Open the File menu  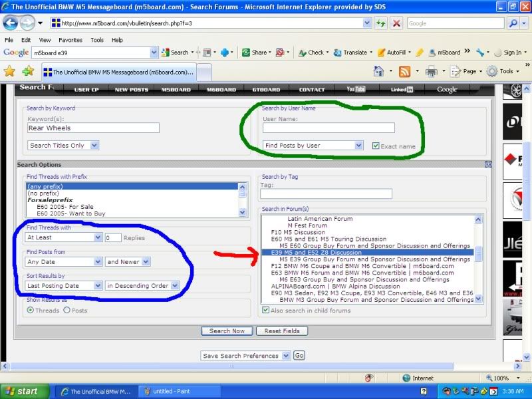(9, 40)
